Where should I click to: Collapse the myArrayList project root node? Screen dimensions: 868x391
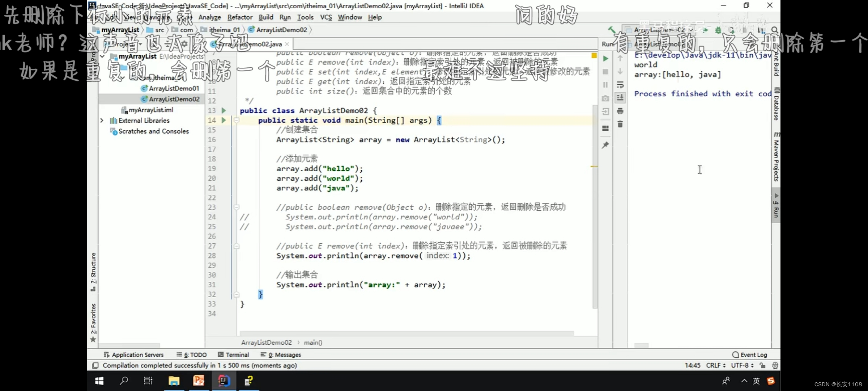[102, 56]
